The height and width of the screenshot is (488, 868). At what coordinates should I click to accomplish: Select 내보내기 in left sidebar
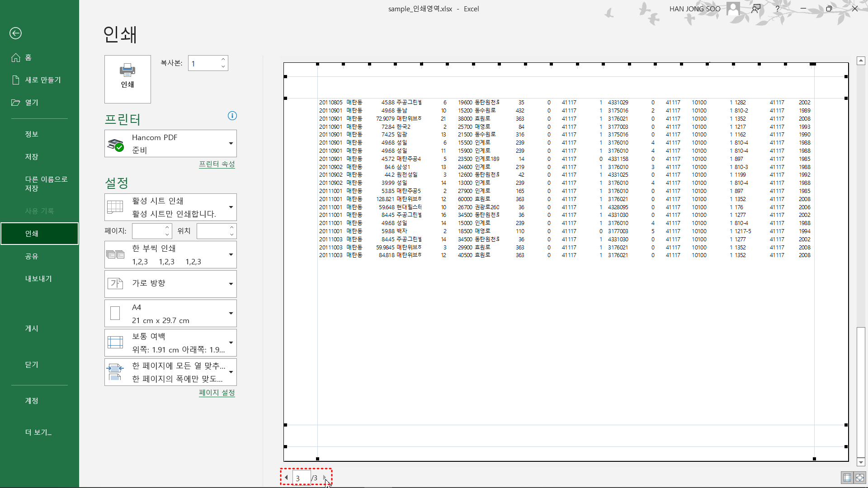(x=38, y=279)
